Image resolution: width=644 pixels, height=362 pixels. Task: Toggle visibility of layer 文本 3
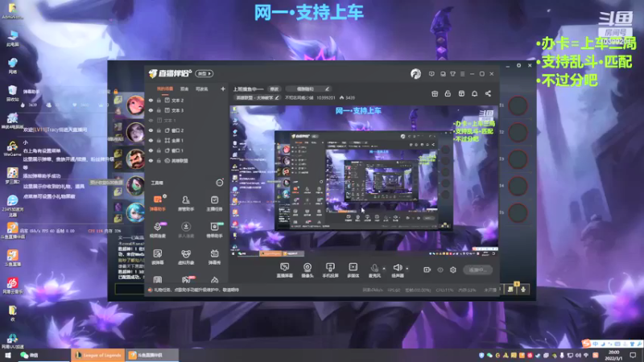pos(151,110)
